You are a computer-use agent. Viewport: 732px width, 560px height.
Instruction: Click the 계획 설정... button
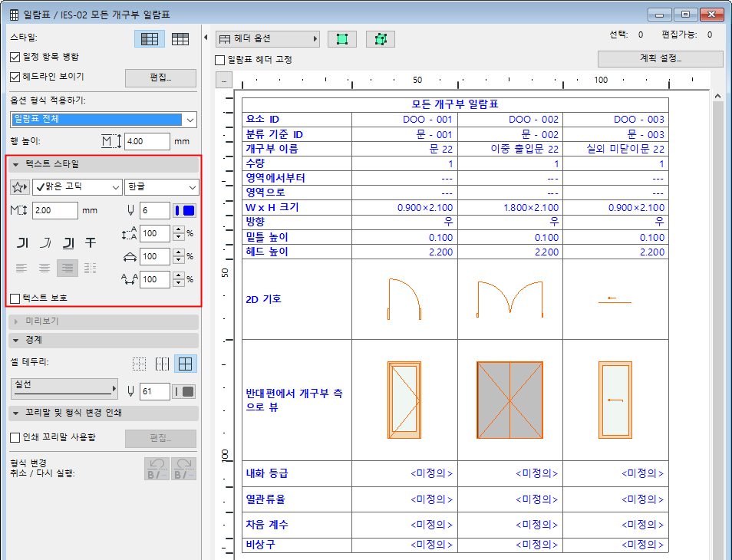660,59
